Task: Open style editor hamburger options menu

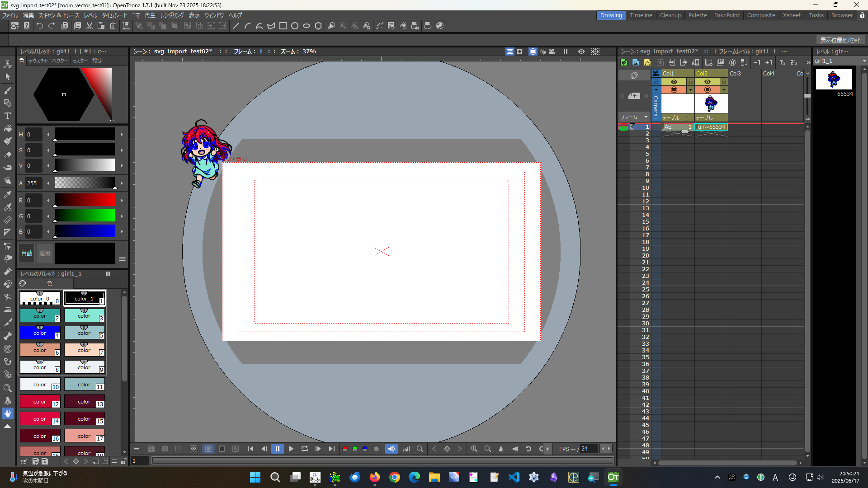Action: [x=122, y=259]
